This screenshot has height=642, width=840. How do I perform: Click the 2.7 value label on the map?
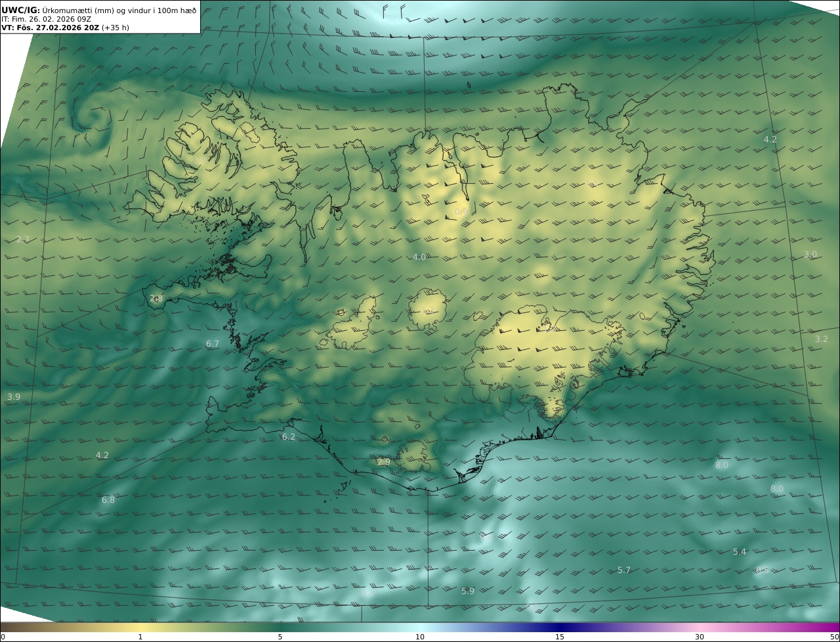tap(23, 239)
